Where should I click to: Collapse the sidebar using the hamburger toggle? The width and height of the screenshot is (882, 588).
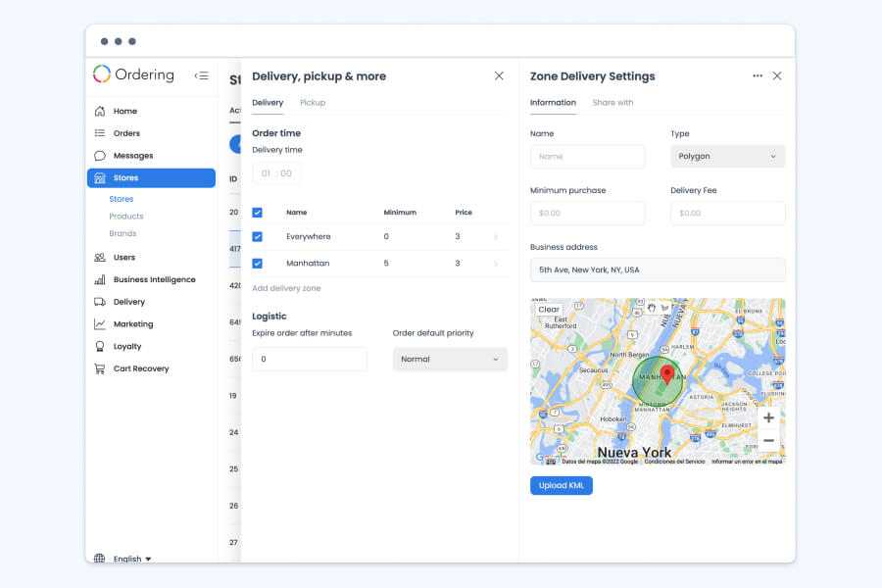click(203, 75)
